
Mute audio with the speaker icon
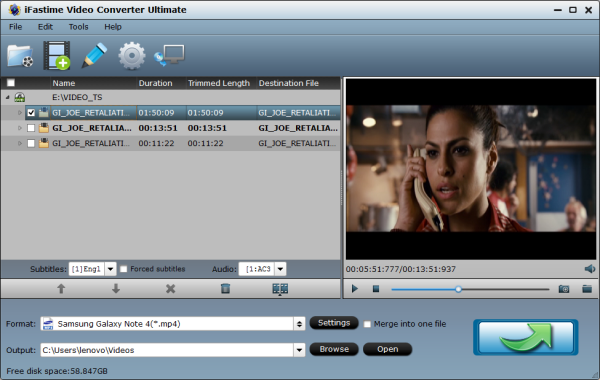(590, 269)
